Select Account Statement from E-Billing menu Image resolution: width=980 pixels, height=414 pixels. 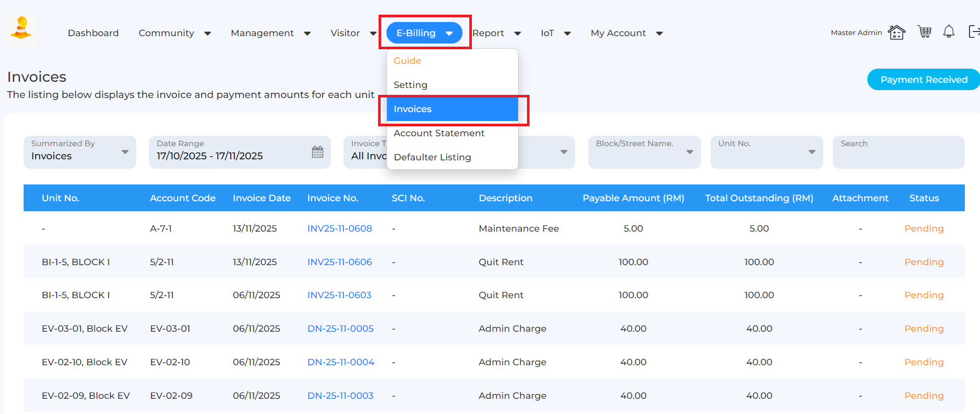click(439, 133)
